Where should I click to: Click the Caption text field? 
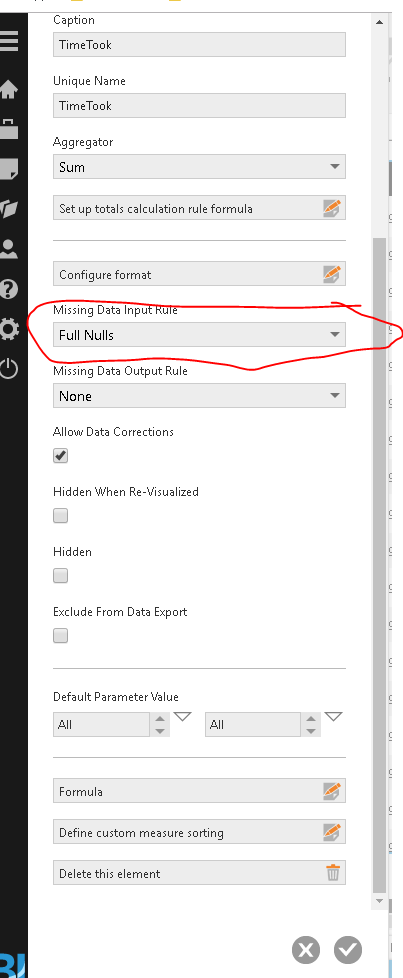tap(199, 45)
